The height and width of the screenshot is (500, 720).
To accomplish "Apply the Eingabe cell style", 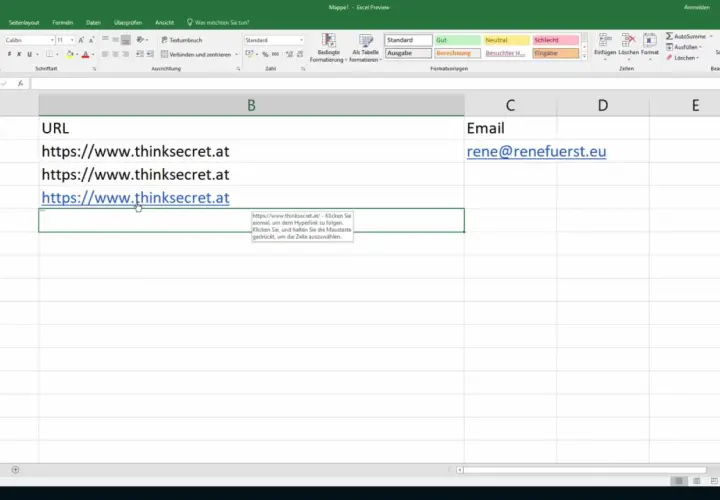I will (x=556, y=53).
